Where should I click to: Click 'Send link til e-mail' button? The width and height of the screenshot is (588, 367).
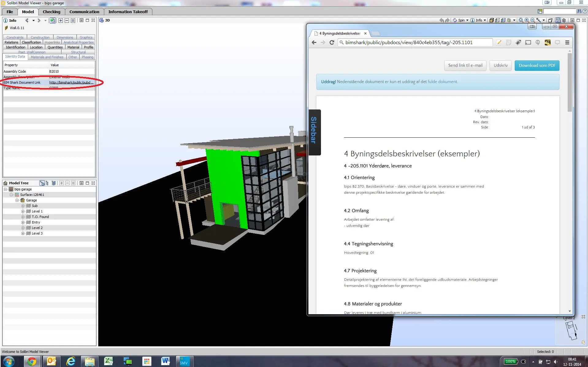(465, 65)
